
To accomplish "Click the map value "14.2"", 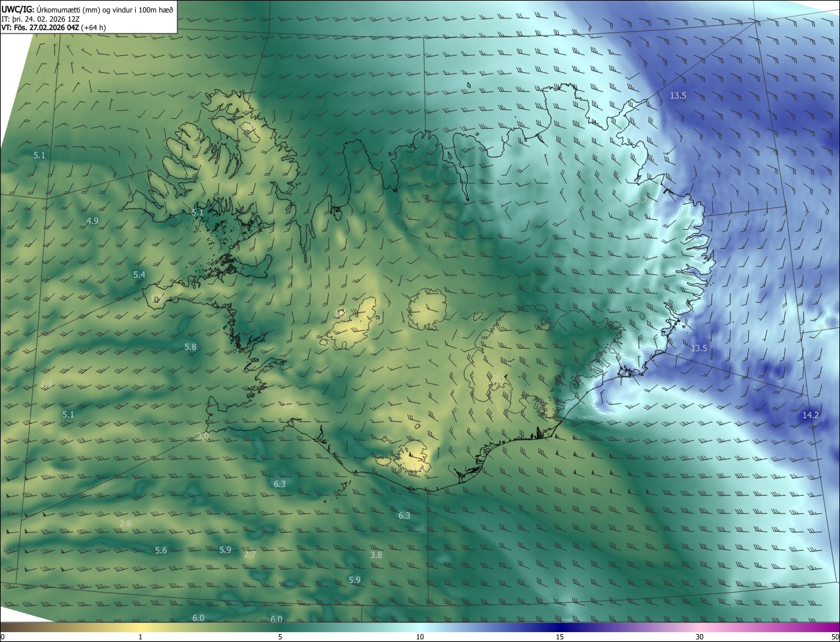I will pos(810,415).
